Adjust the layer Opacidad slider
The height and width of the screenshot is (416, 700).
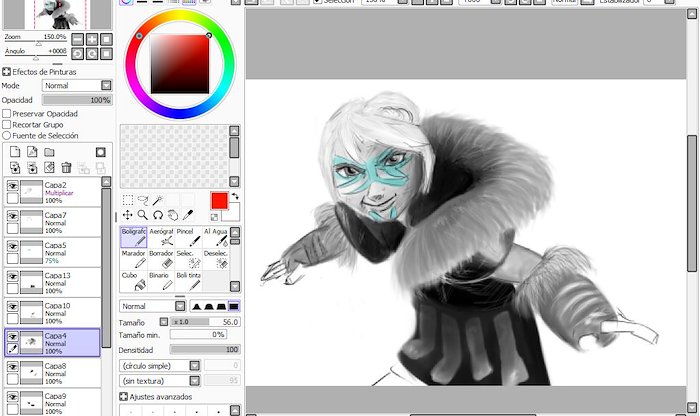point(77,100)
